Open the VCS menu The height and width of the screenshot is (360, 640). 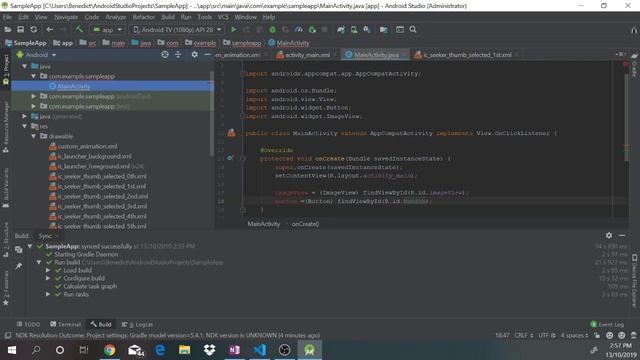pyautogui.click(x=223, y=17)
